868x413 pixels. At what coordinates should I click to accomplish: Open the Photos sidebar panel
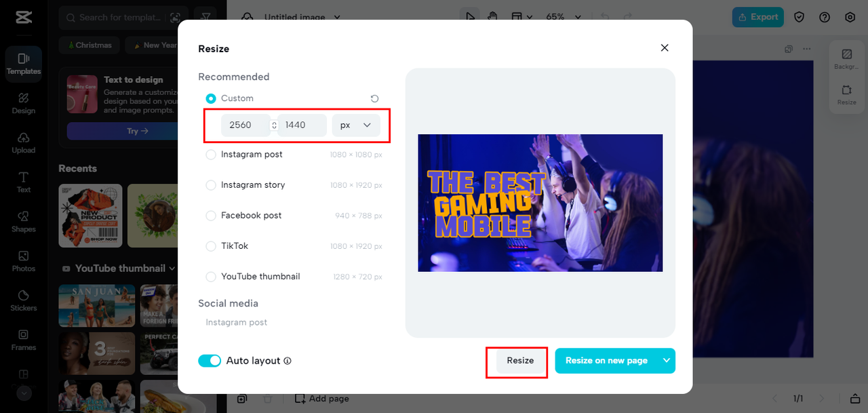click(24, 260)
